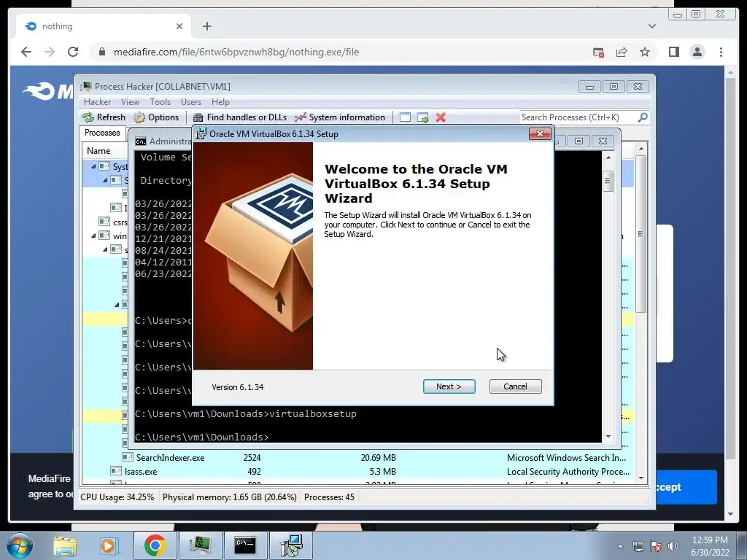Click the volume speaker tray icon
The width and height of the screenshot is (747, 560).
click(x=673, y=546)
